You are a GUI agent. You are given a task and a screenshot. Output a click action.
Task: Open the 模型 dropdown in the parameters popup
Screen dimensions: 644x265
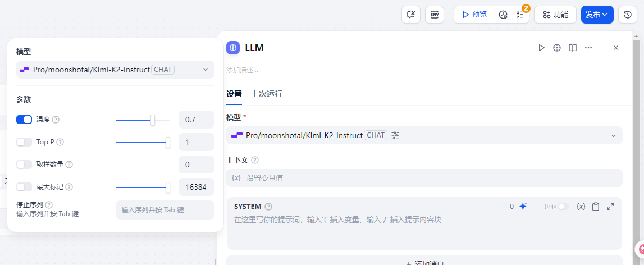pyautogui.click(x=115, y=70)
